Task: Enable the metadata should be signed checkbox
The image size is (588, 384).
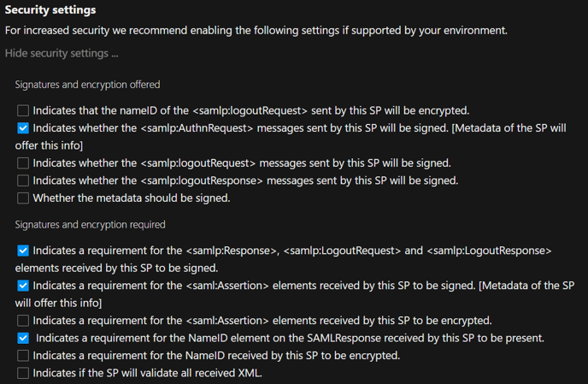Action: (x=23, y=198)
